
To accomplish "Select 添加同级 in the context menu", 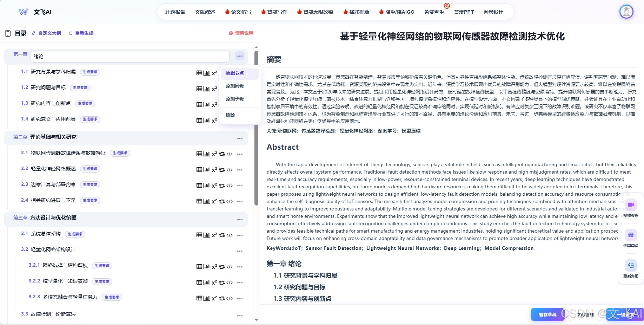I will tap(240, 86).
